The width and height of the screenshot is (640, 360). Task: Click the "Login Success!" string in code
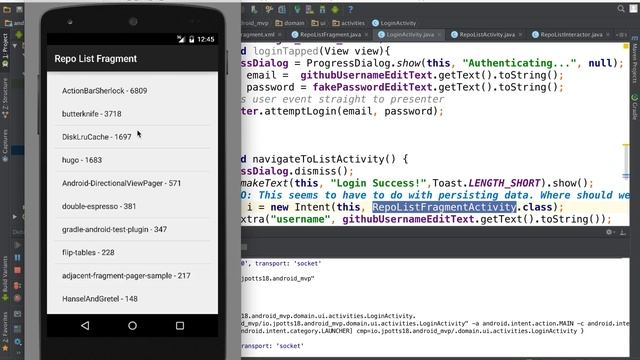378,183
